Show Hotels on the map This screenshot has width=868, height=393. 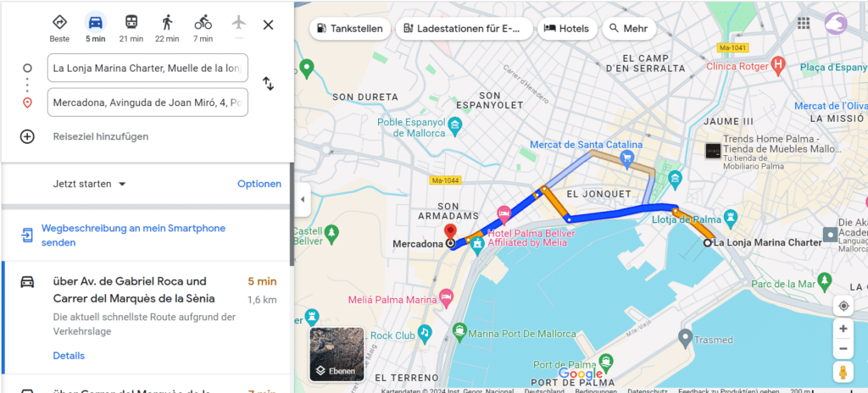[x=565, y=29]
